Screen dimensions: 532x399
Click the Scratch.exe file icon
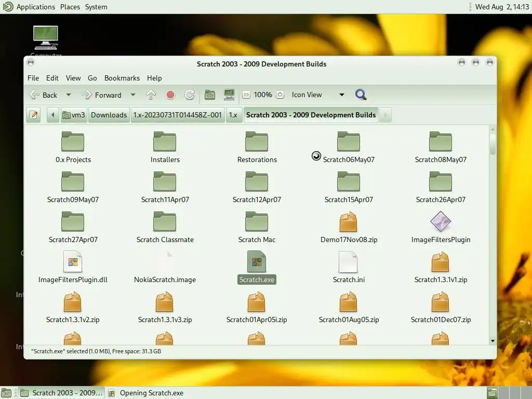click(x=257, y=261)
